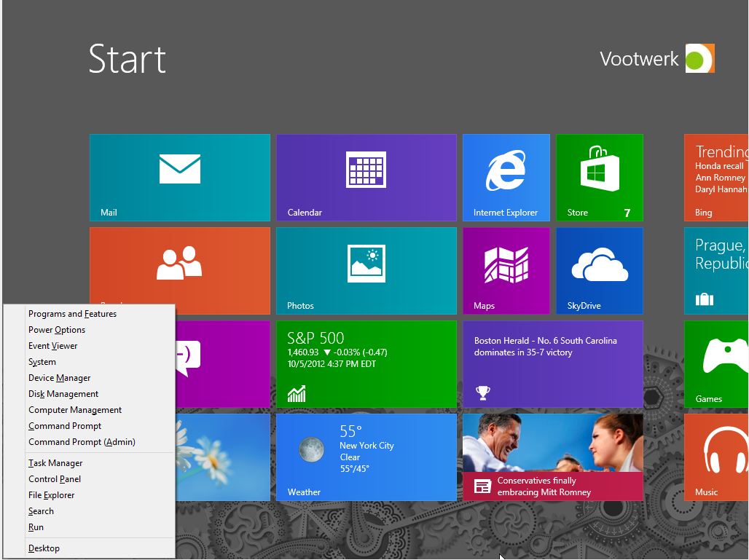Click the Finance chart icon on S&P tile
Screen dimensions: 749x560
tap(296, 394)
